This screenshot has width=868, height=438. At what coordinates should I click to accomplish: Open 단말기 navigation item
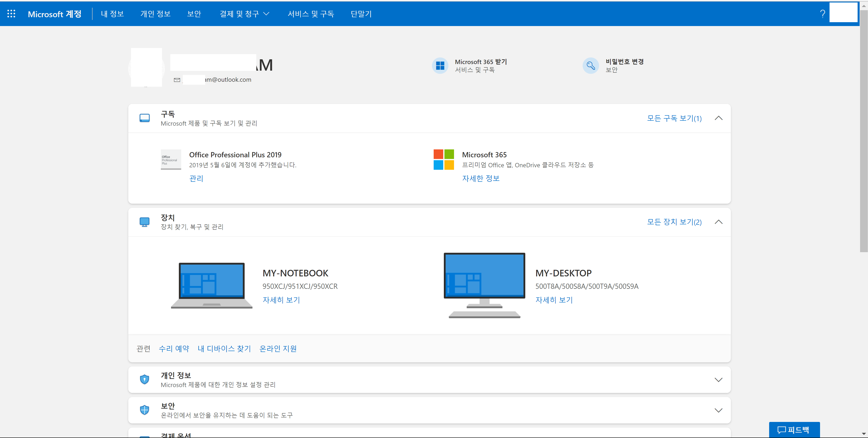coord(361,14)
